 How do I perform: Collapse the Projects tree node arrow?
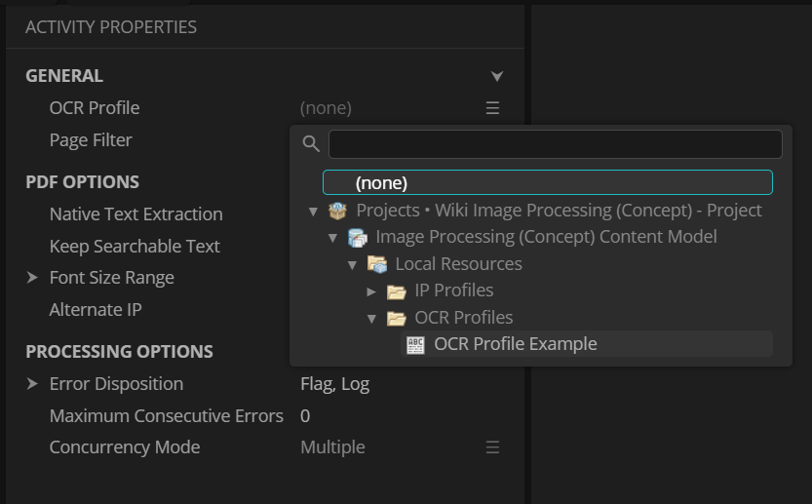click(313, 212)
